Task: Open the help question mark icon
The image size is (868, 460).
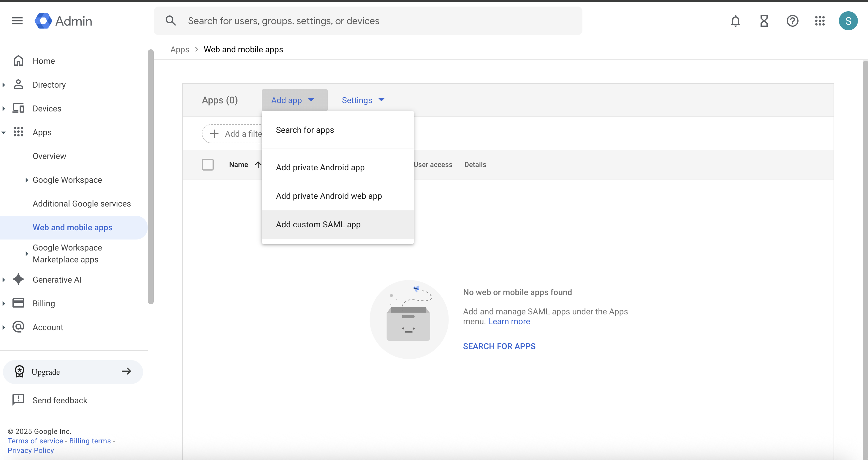Action: 793,21
